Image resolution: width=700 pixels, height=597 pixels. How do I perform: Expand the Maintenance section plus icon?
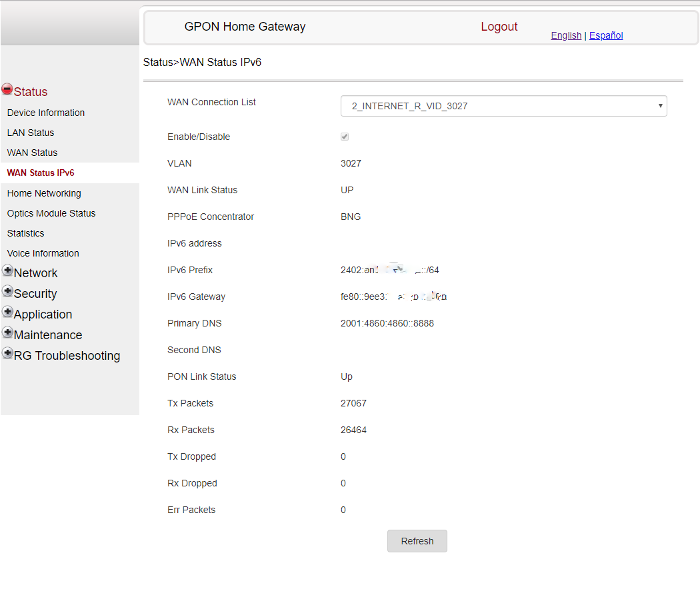point(8,332)
